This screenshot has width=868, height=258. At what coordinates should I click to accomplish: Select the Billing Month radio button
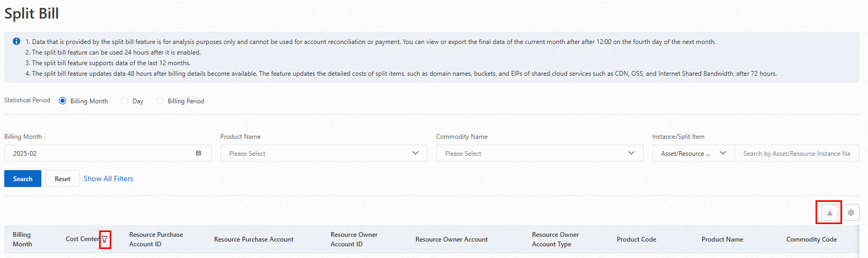coord(63,101)
